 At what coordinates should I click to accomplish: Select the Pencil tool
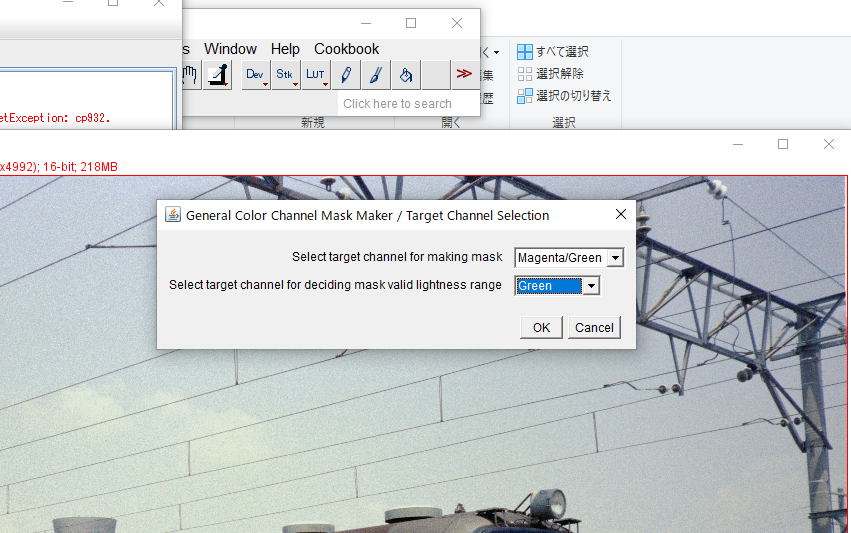(346, 74)
